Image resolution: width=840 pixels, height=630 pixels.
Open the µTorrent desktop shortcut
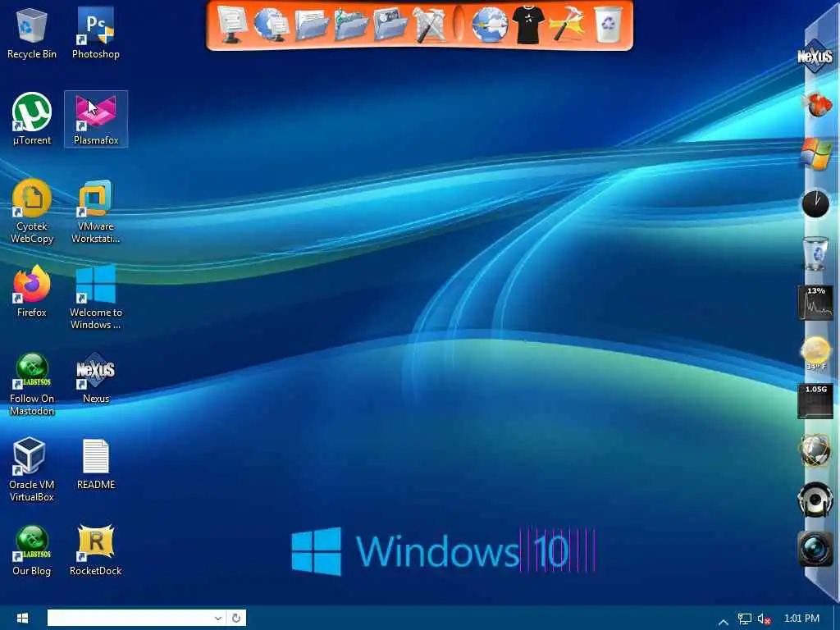coord(32,119)
